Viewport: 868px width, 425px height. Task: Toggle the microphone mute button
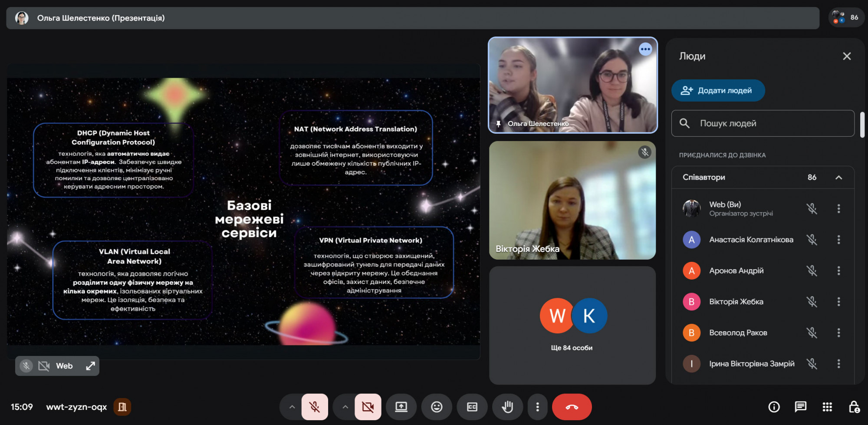click(315, 407)
